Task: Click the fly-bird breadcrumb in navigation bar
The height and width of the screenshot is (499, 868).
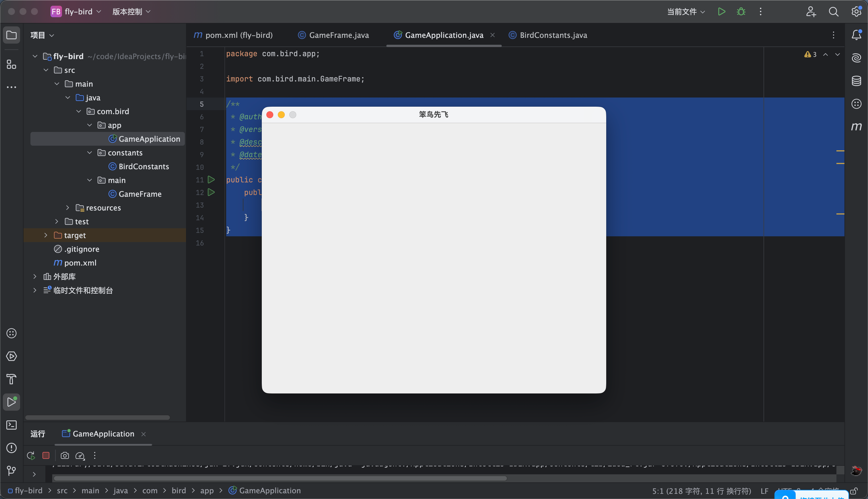Action: (25, 491)
